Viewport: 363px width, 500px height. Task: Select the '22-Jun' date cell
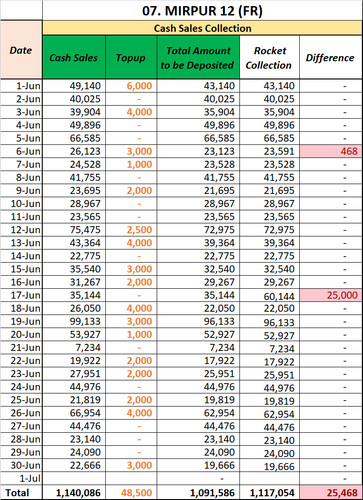[21, 360]
